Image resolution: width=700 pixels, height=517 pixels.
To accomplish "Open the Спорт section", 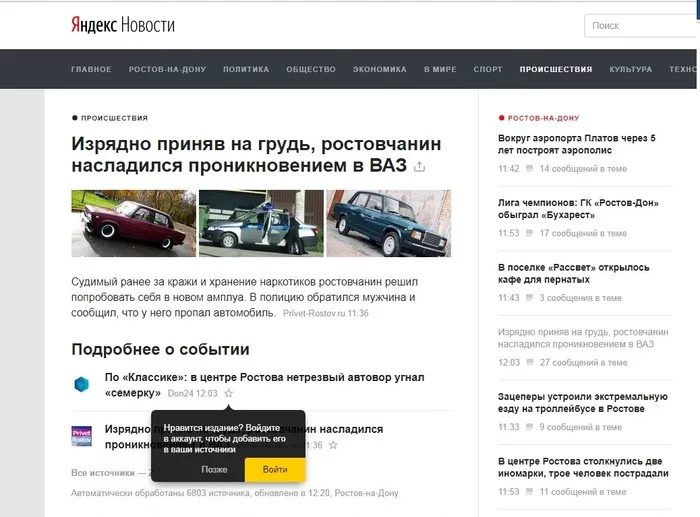I will pos(488,69).
